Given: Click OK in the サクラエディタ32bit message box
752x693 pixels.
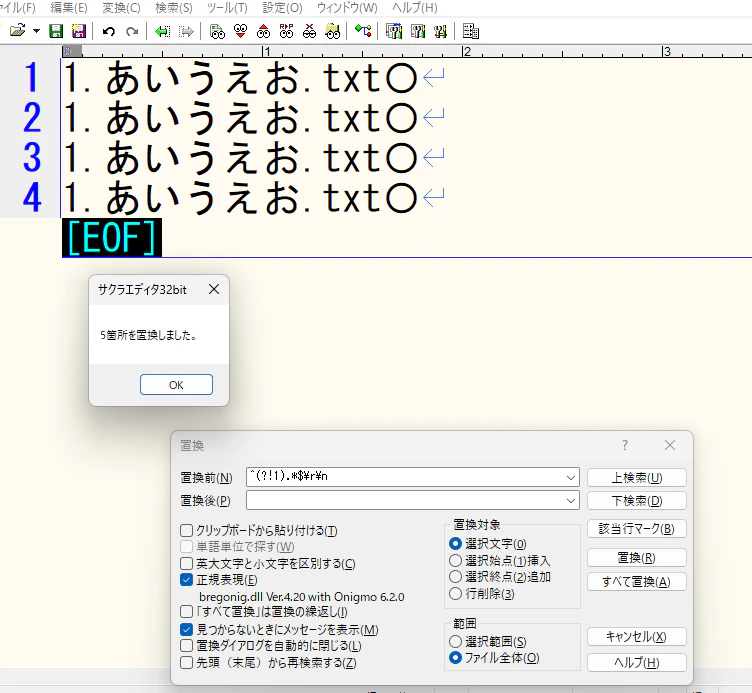Looking at the screenshot, I should click(176, 385).
